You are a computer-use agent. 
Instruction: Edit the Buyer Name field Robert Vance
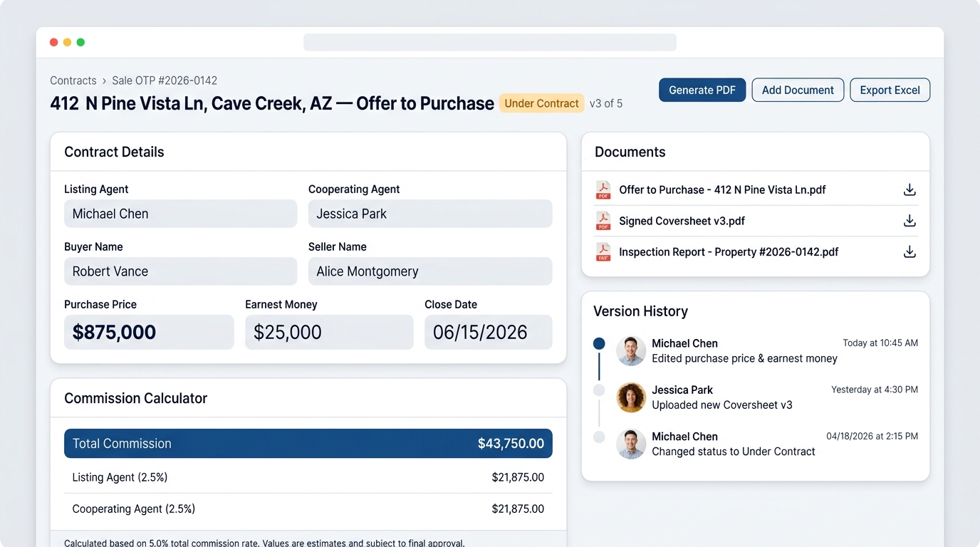pos(181,271)
